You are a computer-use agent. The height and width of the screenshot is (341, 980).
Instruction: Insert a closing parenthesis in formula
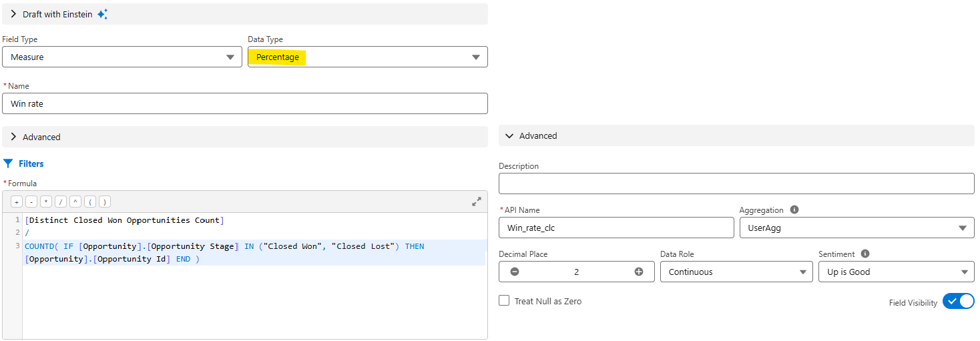105,202
